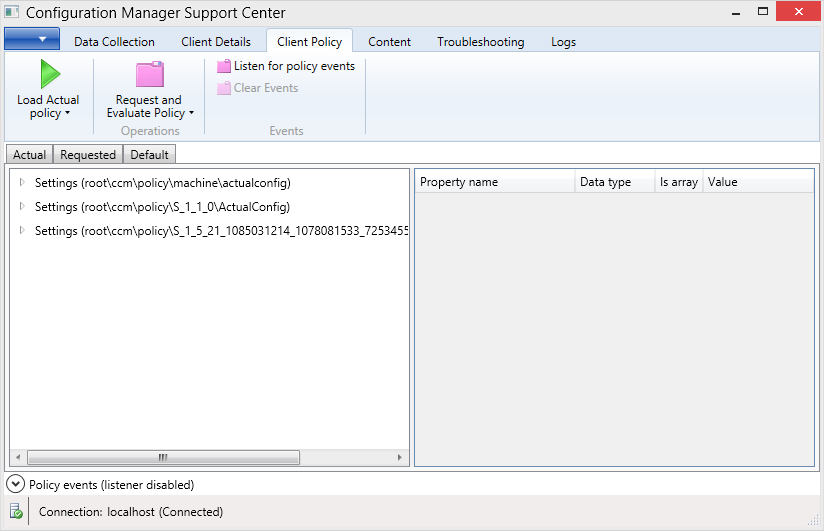Click the connection status icon in status bar
Viewport: 824px width, 531px height.
[16, 511]
